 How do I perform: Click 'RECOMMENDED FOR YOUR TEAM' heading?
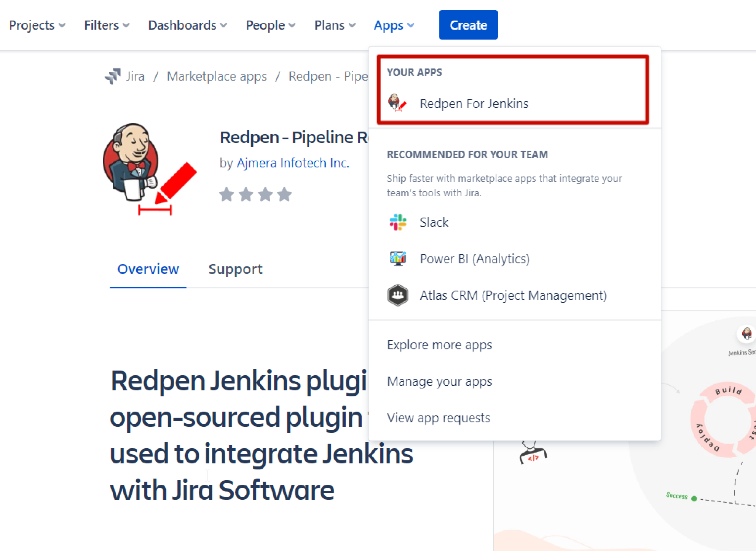pyautogui.click(x=467, y=154)
